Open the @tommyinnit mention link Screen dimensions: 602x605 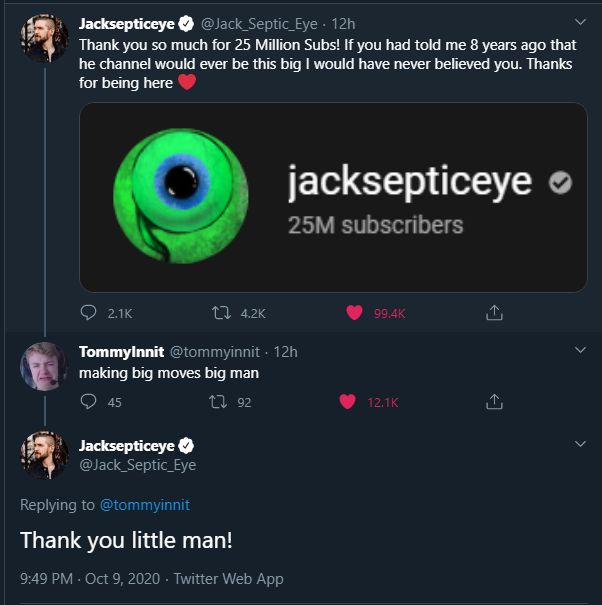tap(144, 505)
